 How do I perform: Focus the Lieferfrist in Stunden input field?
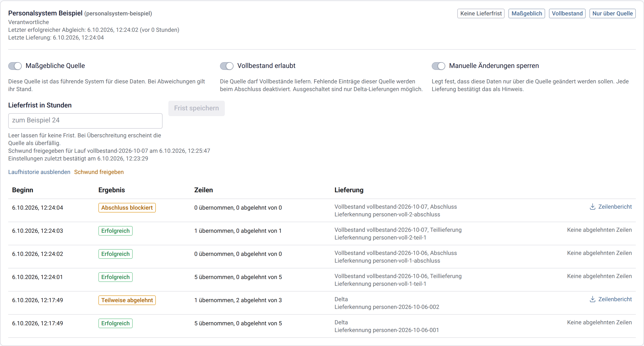tap(85, 121)
